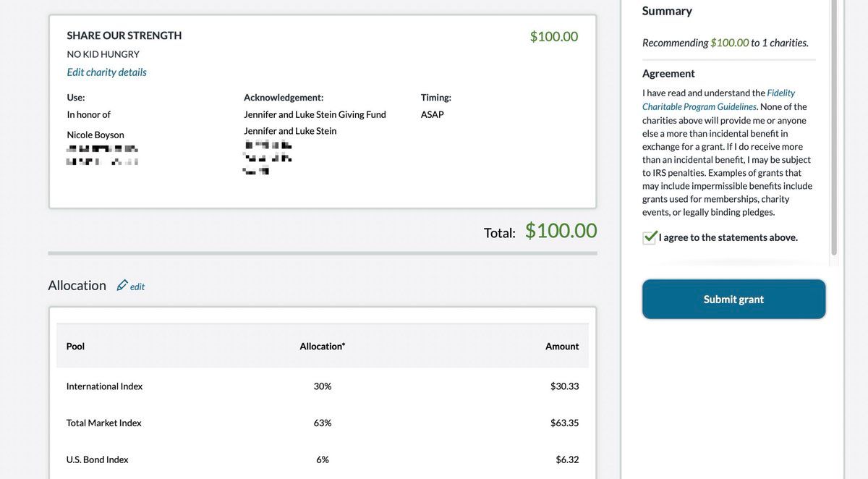Select the U.S. Bond Index pool row
Image resolution: width=868 pixels, height=479 pixels.
point(97,459)
